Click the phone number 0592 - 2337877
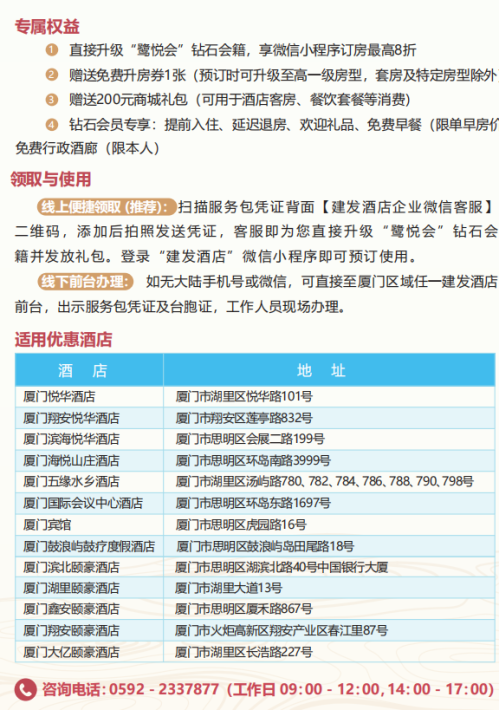This screenshot has height=710, width=499. coord(164,690)
